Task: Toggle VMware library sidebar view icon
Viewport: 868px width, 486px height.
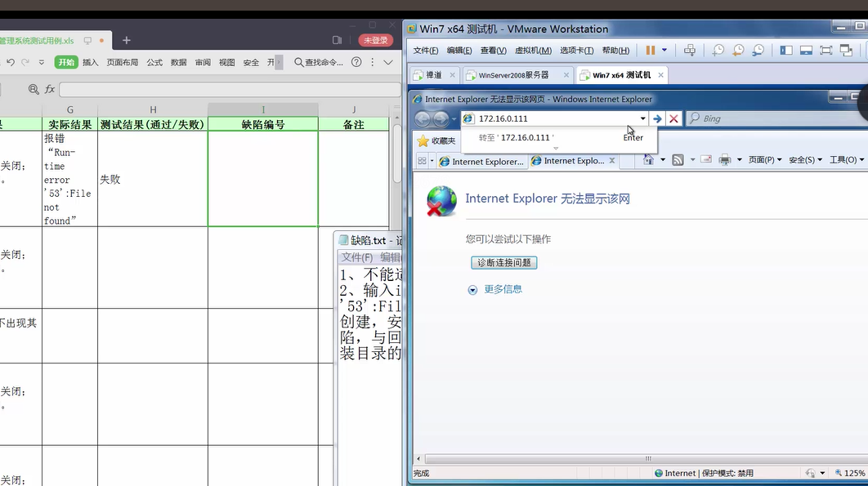Action: click(x=786, y=51)
